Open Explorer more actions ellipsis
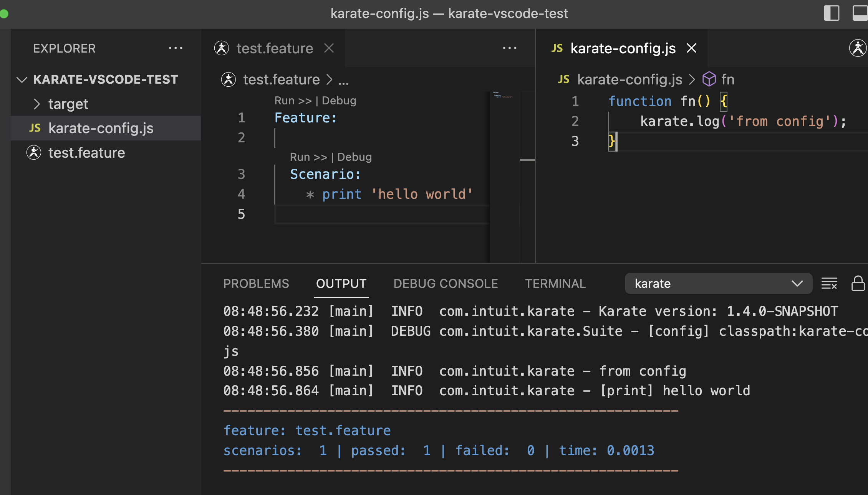868x495 pixels. [176, 48]
